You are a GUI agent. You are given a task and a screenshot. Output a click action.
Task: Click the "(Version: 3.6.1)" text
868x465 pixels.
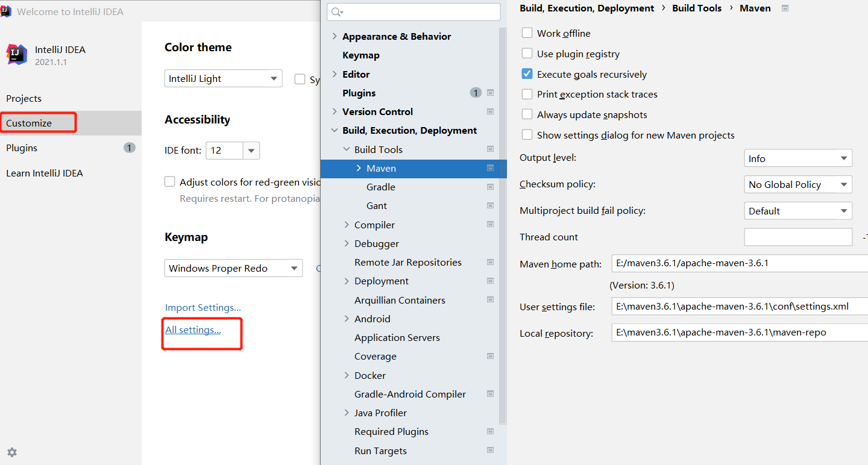click(x=642, y=285)
